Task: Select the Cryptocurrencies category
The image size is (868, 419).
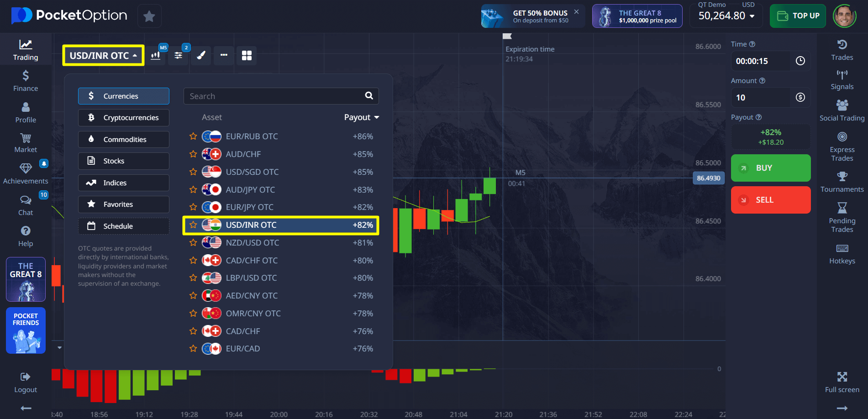Action: [x=124, y=118]
